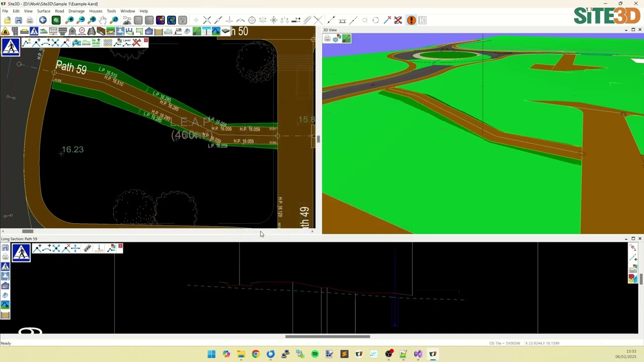Screen dimensions: 644x362
Task: Save the long section with floppy icon
Action: [x=5, y=247]
